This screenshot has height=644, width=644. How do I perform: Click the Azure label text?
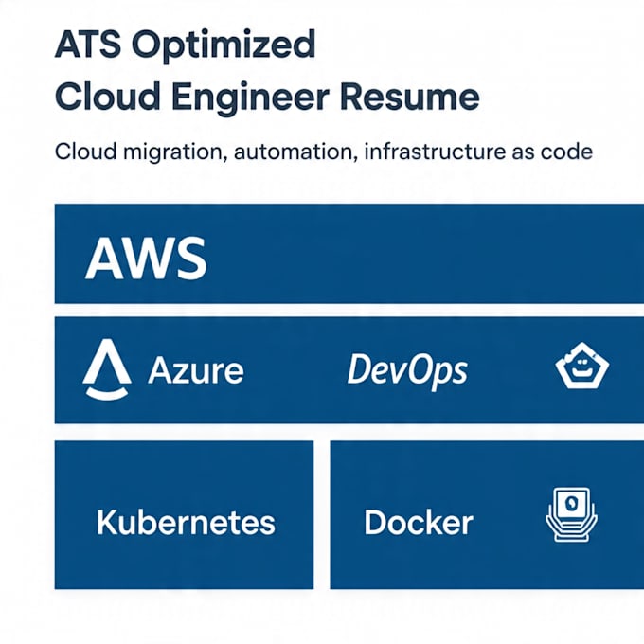[196, 371]
